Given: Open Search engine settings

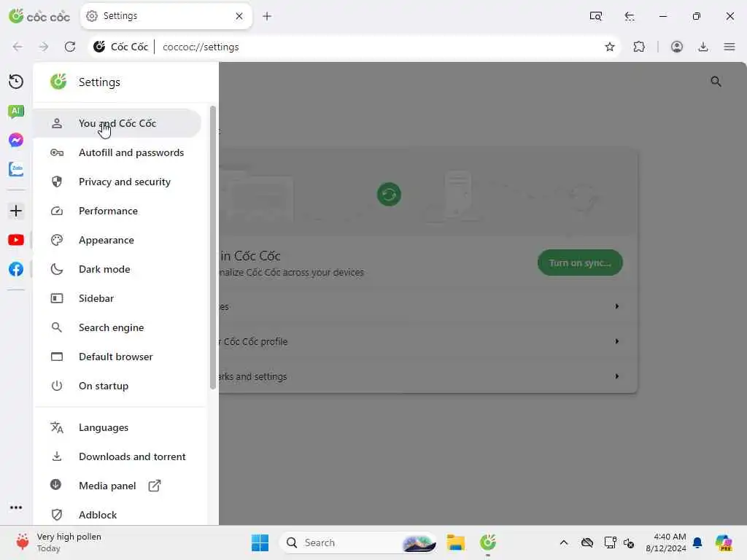Looking at the screenshot, I should click(x=117, y=327).
